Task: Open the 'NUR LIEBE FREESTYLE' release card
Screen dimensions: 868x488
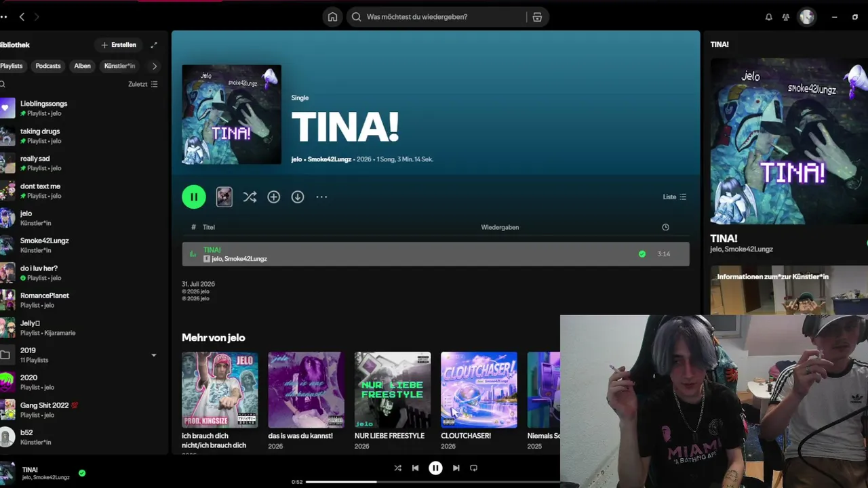Action: pyautogui.click(x=393, y=400)
